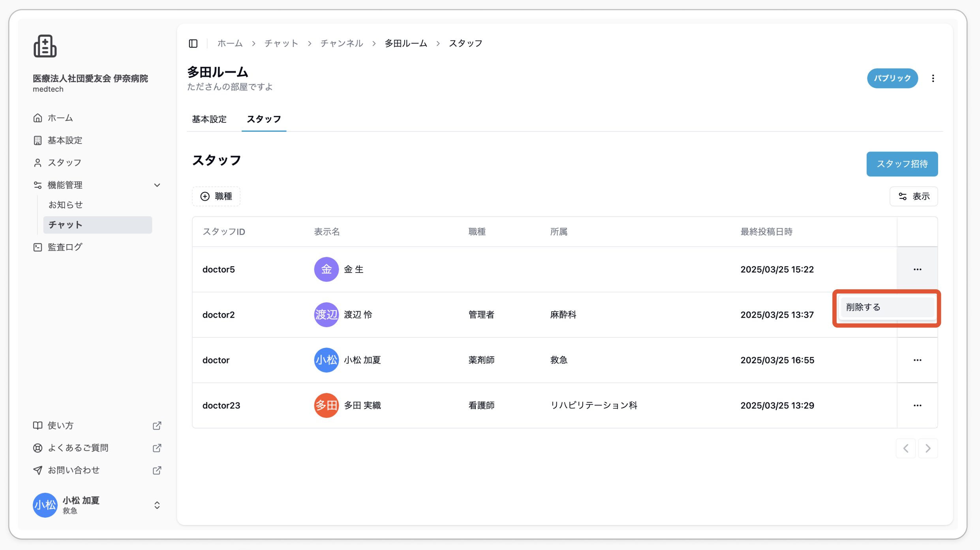
Task: Go to the next page of staff
Action: 928,448
